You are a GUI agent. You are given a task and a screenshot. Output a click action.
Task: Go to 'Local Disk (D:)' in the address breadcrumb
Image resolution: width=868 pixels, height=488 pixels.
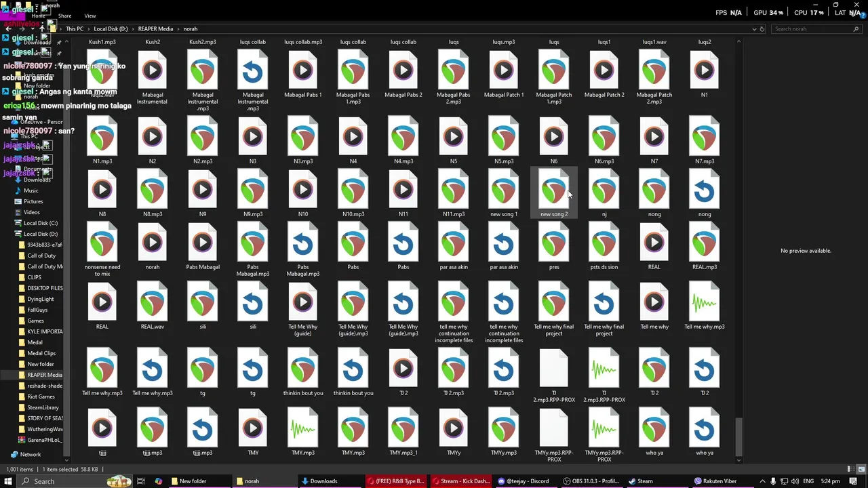coord(111,29)
